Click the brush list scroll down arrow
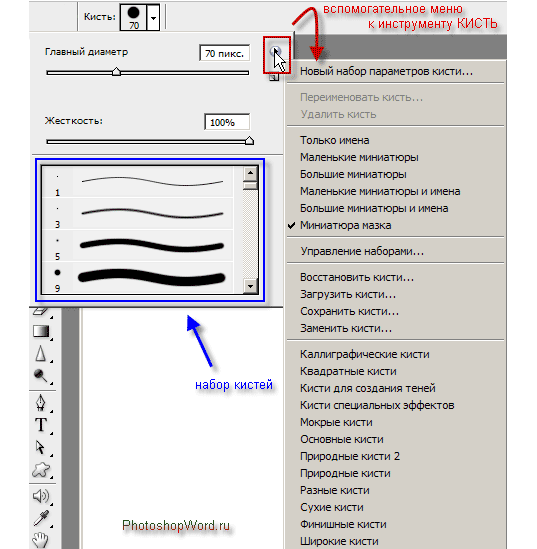 (250, 286)
